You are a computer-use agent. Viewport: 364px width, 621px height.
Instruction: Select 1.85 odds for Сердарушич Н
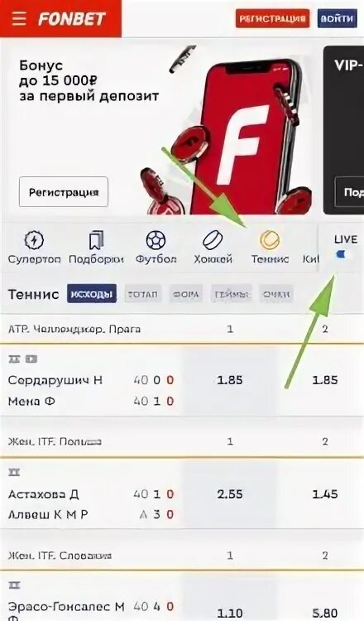point(230,380)
